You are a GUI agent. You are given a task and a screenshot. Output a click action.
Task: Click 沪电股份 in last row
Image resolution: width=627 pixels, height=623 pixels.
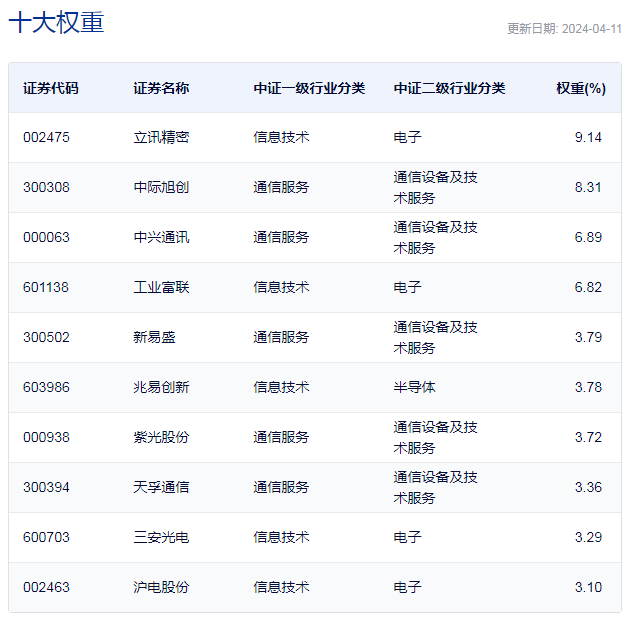click(x=161, y=587)
